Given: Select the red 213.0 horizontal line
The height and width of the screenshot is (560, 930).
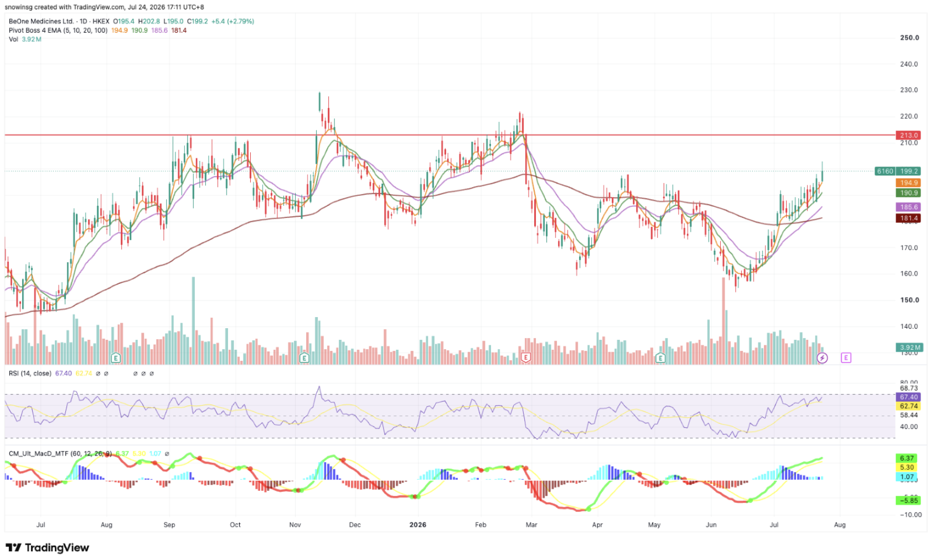Looking at the screenshot, I should point(449,135).
